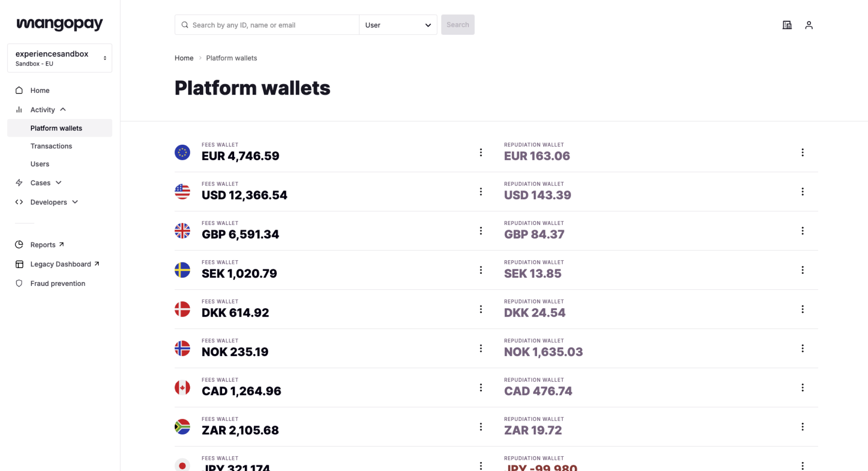Open options for GBP repudiation wallet

pyautogui.click(x=802, y=230)
